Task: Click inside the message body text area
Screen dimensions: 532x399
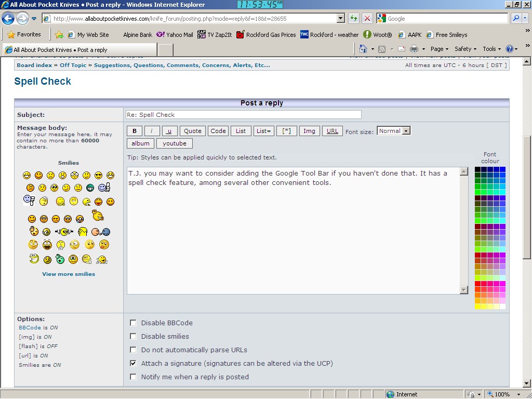Action: point(293,230)
